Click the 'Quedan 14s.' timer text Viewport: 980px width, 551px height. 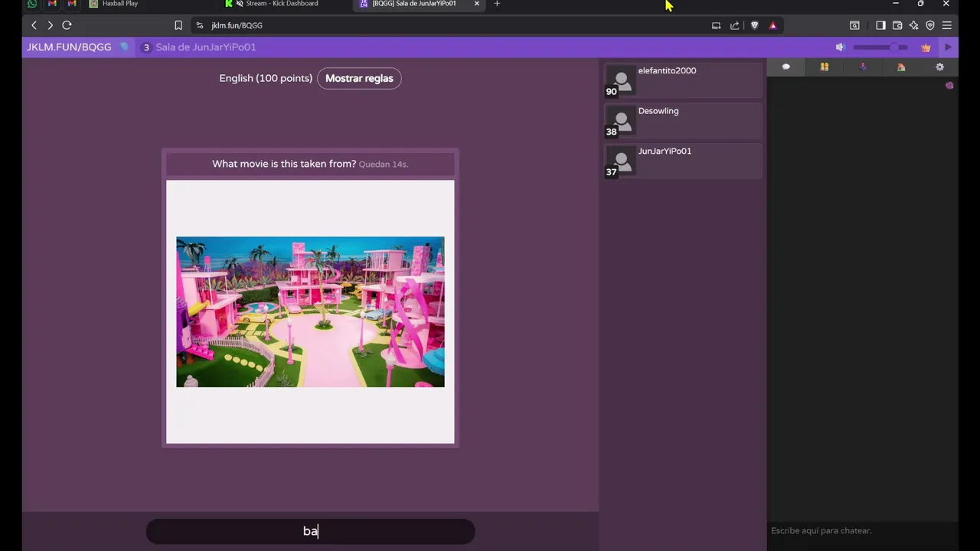pyautogui.click(x=384, y=165)
